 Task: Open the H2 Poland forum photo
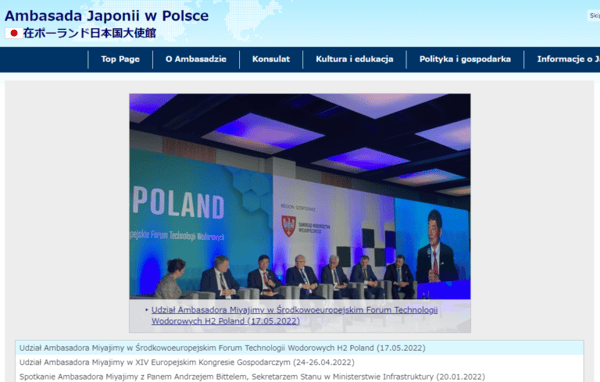[300, 196]
